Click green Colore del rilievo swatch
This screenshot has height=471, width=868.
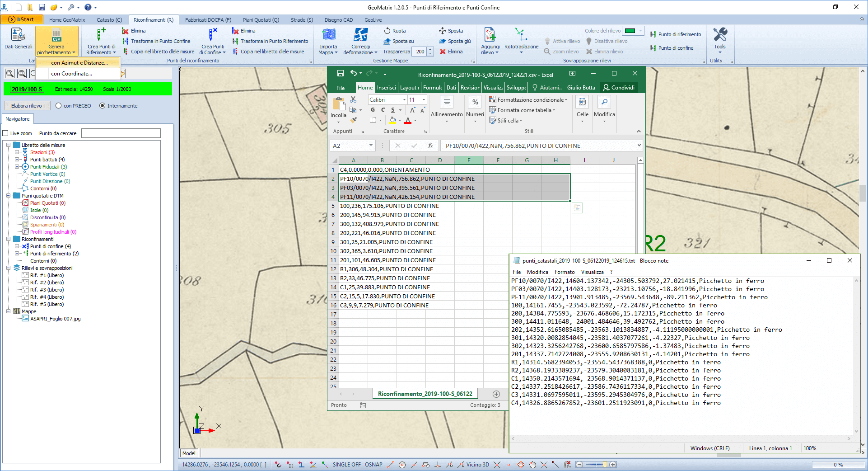tap(630, 31)
